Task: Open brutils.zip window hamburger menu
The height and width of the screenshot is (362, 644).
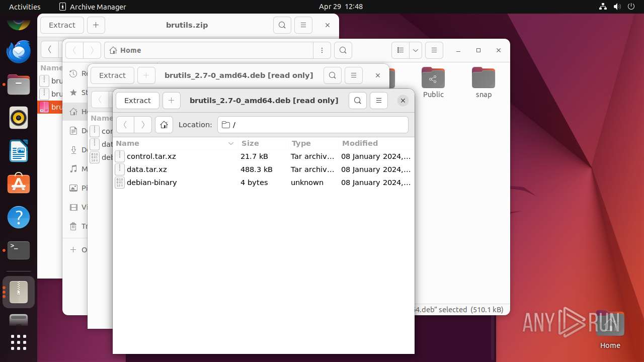Action: (x=303, y=25)
